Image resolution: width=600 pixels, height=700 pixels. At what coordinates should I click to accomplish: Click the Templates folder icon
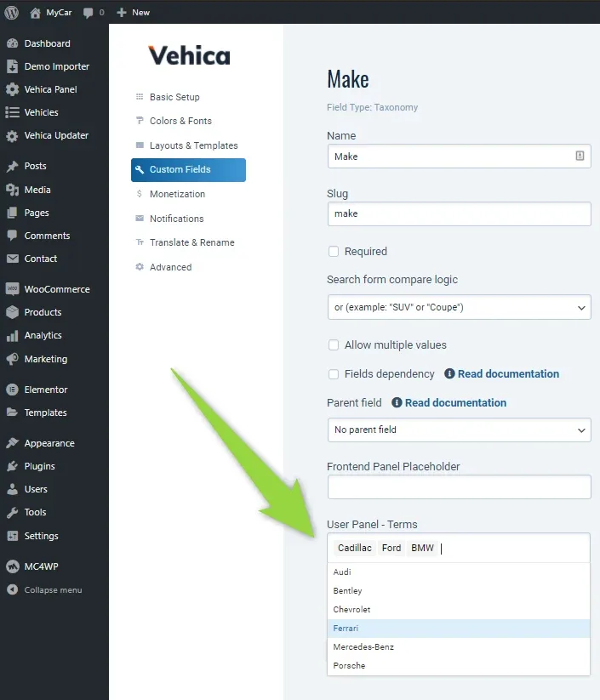point(13,412)
